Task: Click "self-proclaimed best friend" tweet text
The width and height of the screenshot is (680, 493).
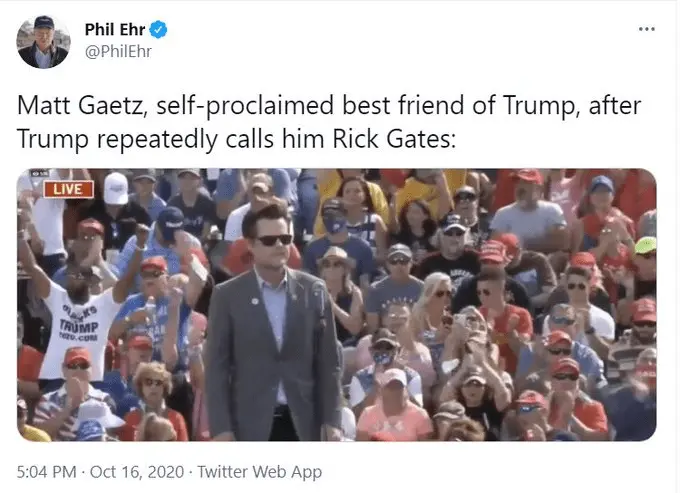Action: tap(309, 106)
